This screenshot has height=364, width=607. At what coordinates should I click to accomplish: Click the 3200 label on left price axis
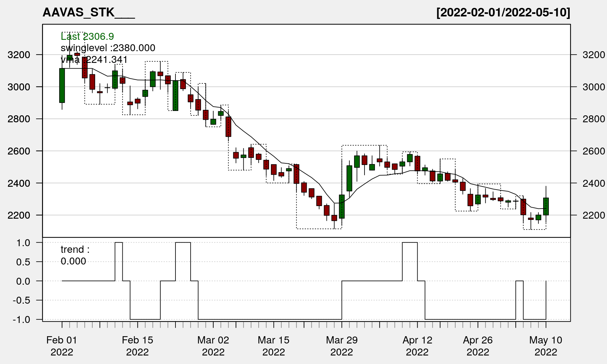coord(19,55)
